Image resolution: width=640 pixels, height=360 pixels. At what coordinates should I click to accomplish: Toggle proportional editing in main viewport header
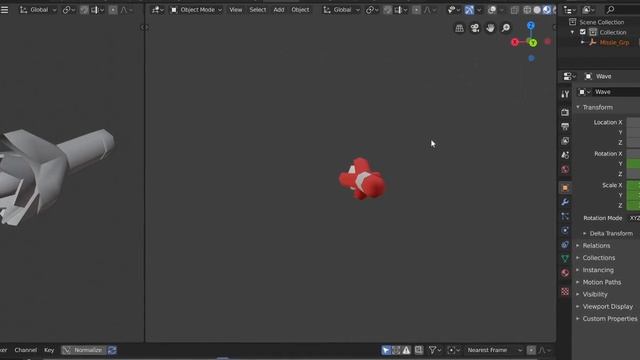click(416, 10)
